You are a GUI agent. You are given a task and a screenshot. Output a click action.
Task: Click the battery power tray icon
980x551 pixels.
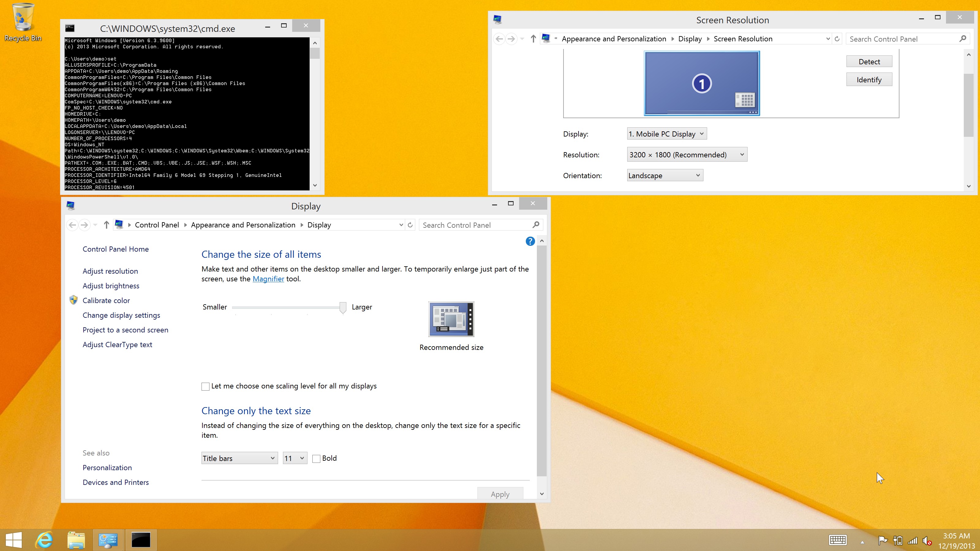click(898, 540)
